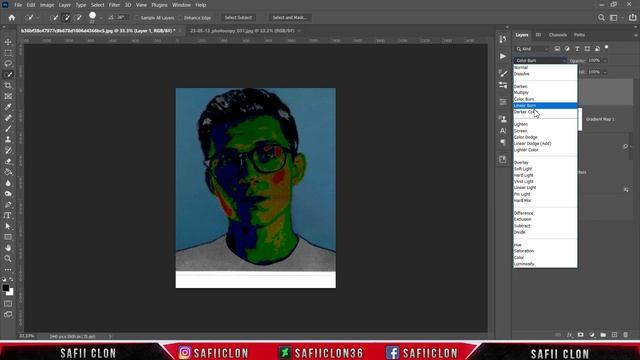Open the Kind filter dropdown

(x=532, y=49)
